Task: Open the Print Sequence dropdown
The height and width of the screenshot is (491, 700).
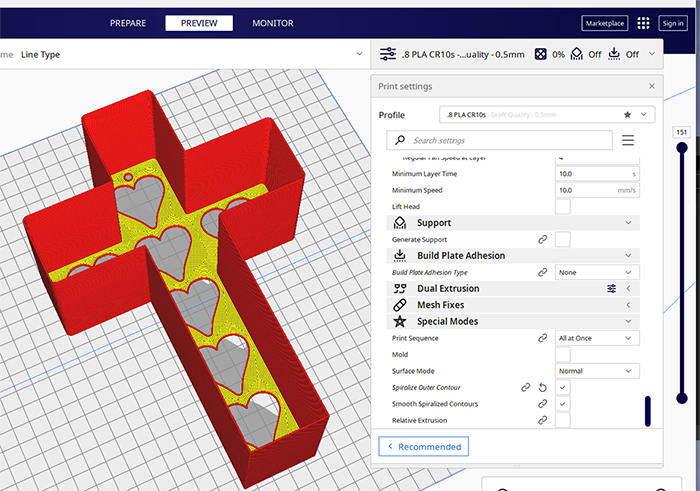Action: pyautogui.click(x=597, y=339)
